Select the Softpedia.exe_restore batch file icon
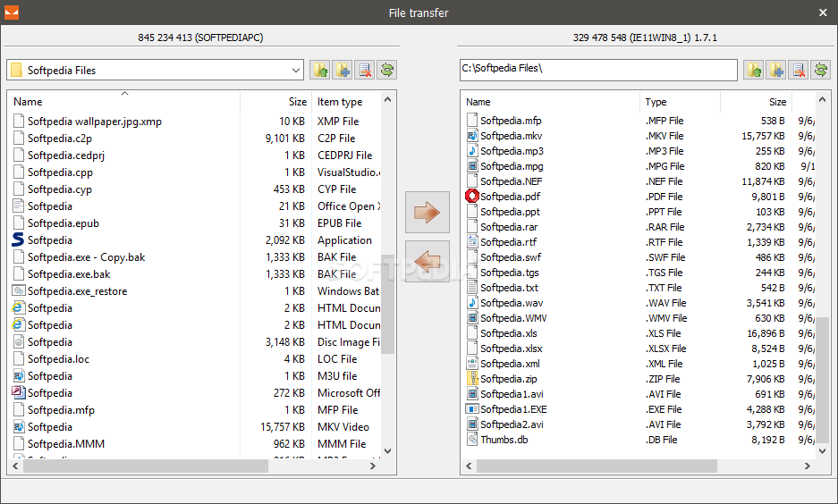Screen dimensions: 838x504 coord(19,291)
